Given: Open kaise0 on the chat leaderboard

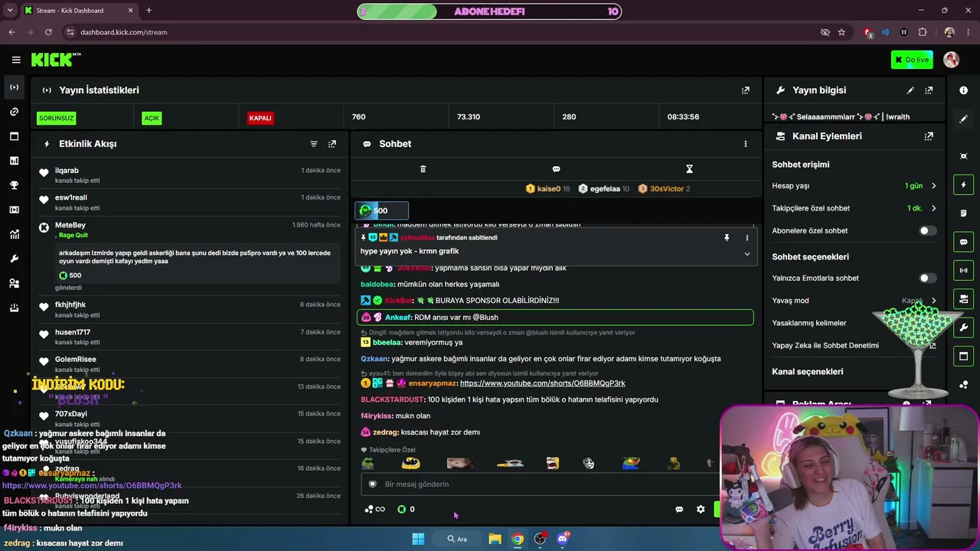Looking at the screenshot, I should pos(547,189).
